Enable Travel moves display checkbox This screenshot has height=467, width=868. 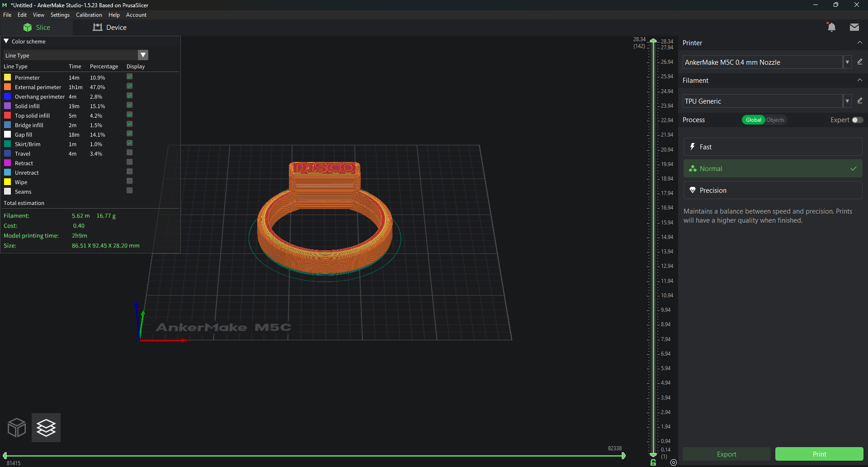coord(130,152)
